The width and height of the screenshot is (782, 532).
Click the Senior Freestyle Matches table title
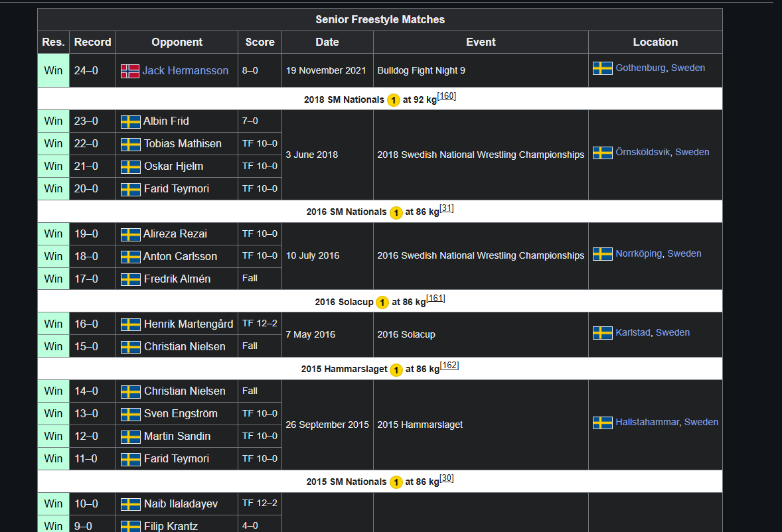pyautogui.click(x=380, y=19)
